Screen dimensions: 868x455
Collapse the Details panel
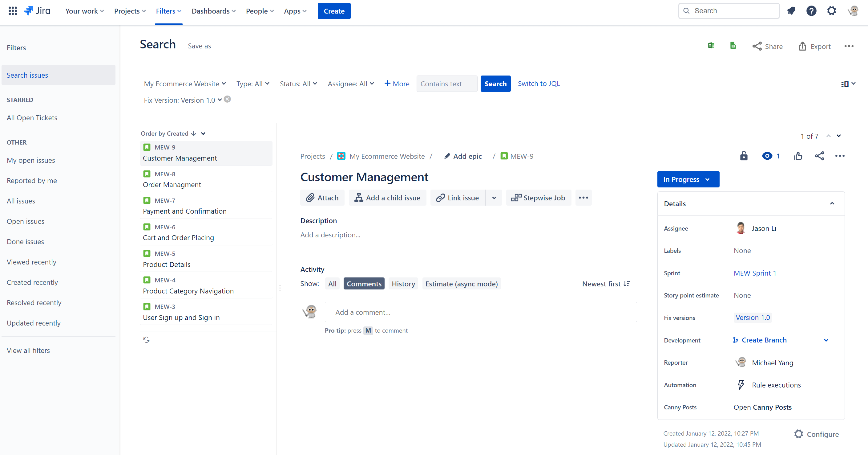(x=832, y=203)
